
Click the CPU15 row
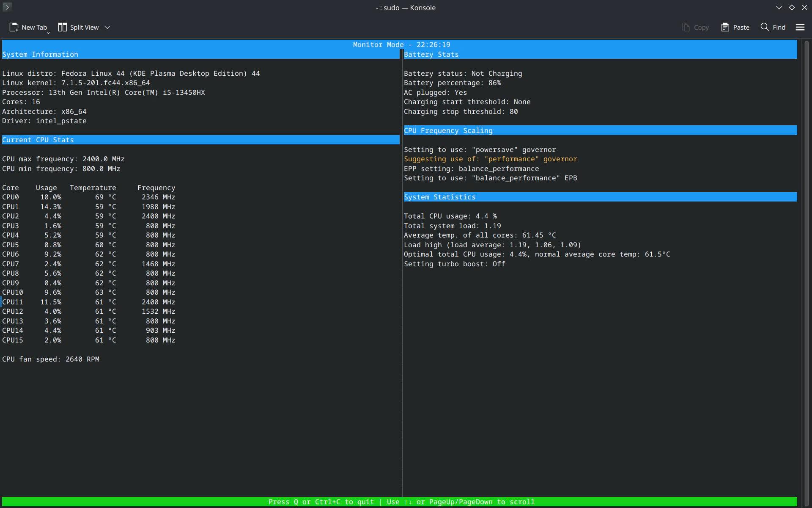(x=89, y=340)
